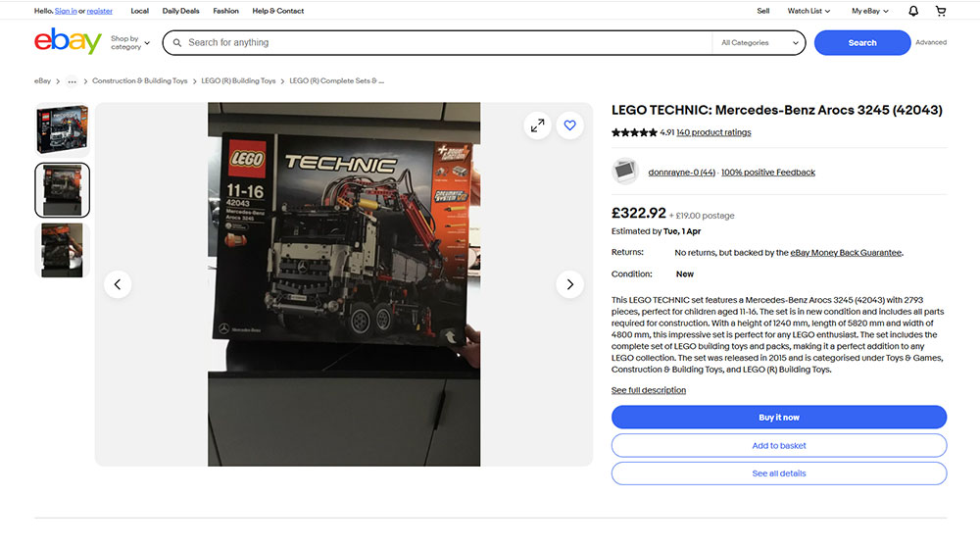Expand the My eBay menu
The width and height of the screenshot is (980, 548).
coord(869,11)
